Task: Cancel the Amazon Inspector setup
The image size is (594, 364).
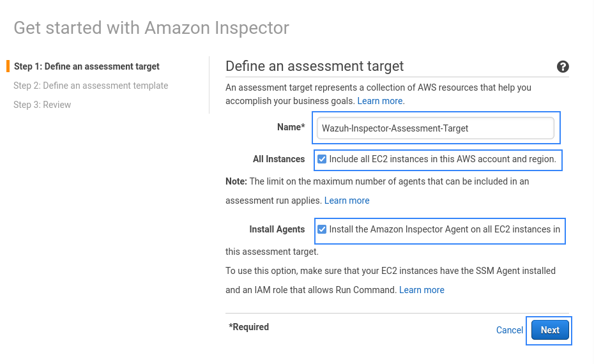Action: pos(510,330)
